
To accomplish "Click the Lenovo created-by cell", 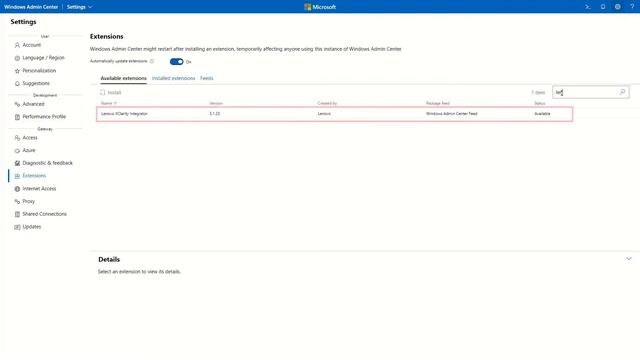I will point(324,114).
